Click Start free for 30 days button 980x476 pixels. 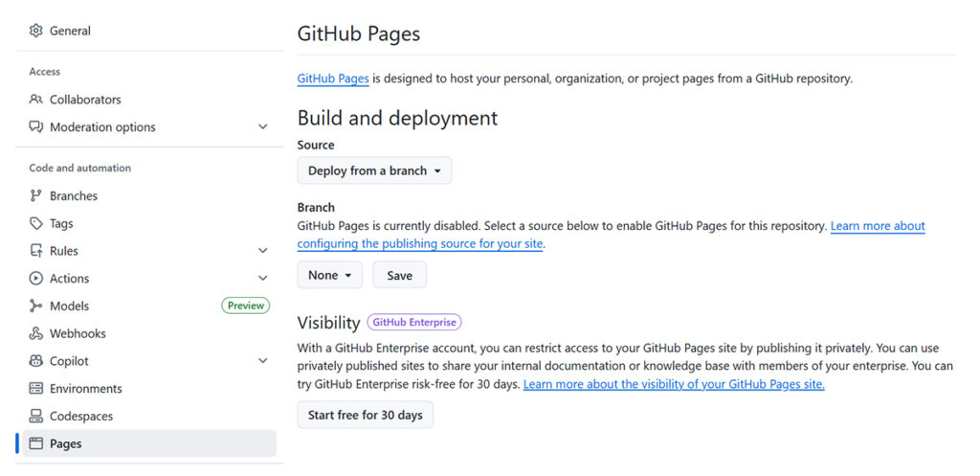tap(365, 415)
